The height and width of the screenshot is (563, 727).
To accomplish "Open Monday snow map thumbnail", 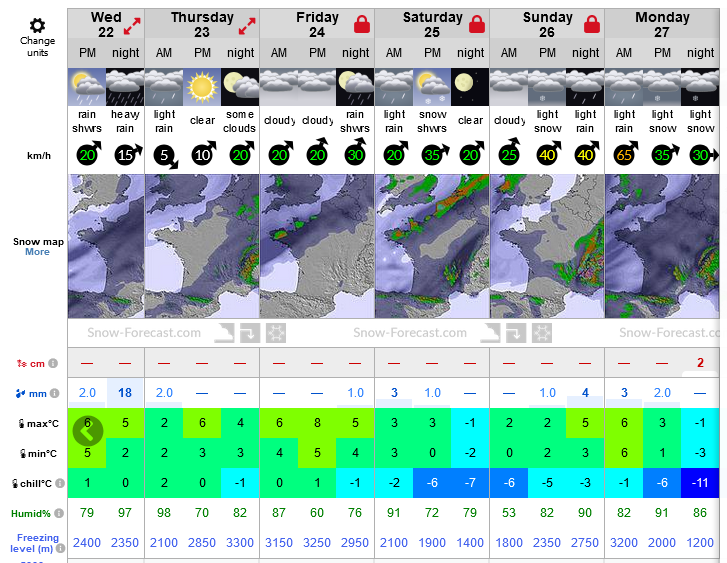I will coord(662,246).
